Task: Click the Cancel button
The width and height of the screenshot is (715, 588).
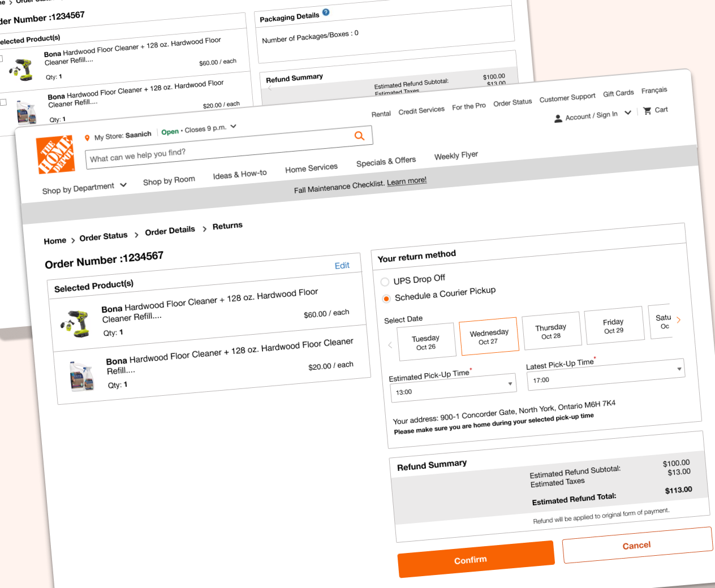Action: coord(637,545)
